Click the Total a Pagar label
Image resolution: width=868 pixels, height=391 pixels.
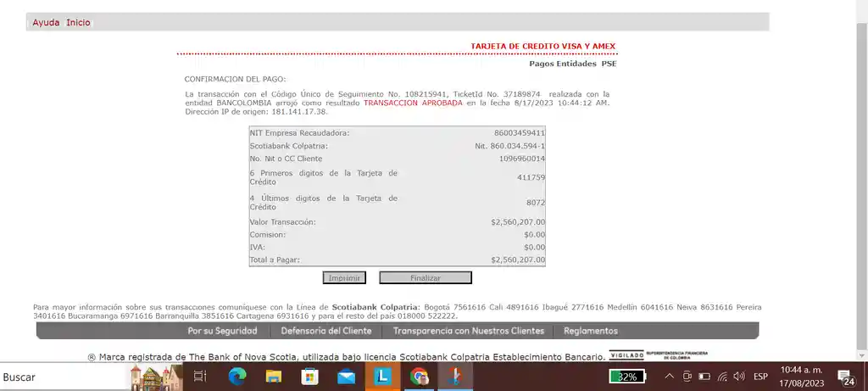[275, 260]
